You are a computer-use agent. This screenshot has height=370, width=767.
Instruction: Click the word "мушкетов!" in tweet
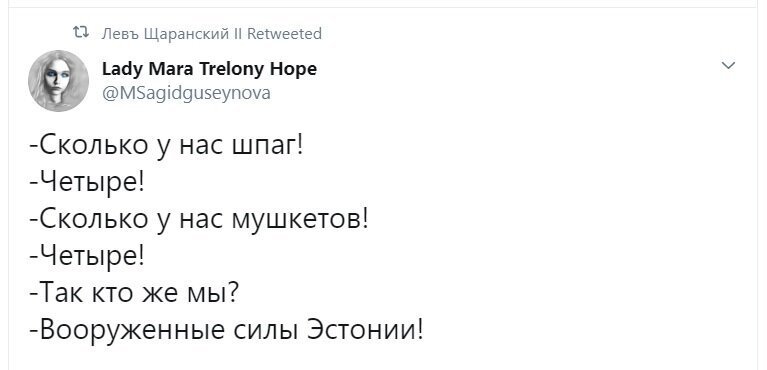tap(297, 219)
